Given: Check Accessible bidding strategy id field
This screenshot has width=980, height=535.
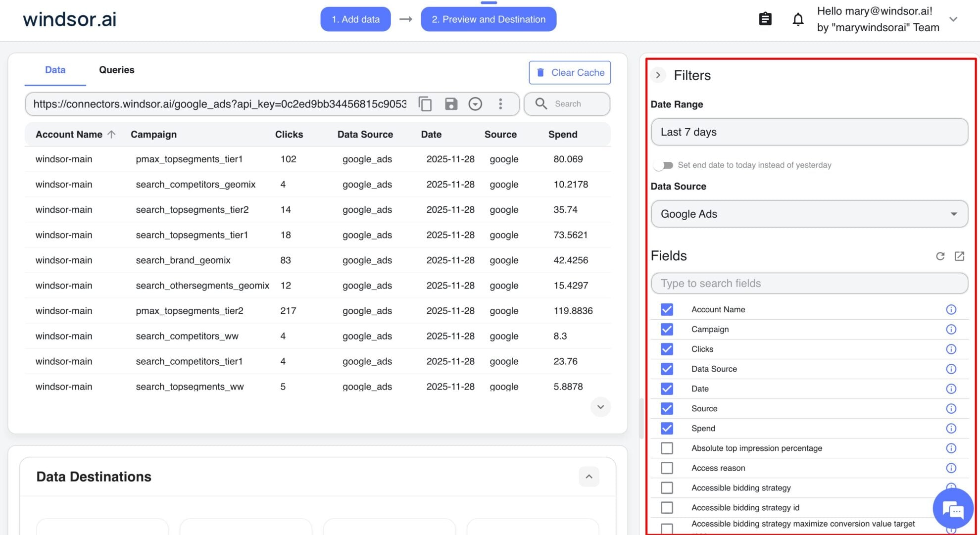Looking at the screenshot, I should 667,507.
